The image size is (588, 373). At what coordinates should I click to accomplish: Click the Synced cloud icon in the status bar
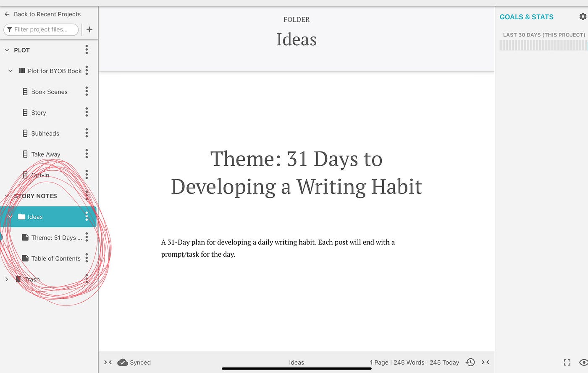(122, 362)
